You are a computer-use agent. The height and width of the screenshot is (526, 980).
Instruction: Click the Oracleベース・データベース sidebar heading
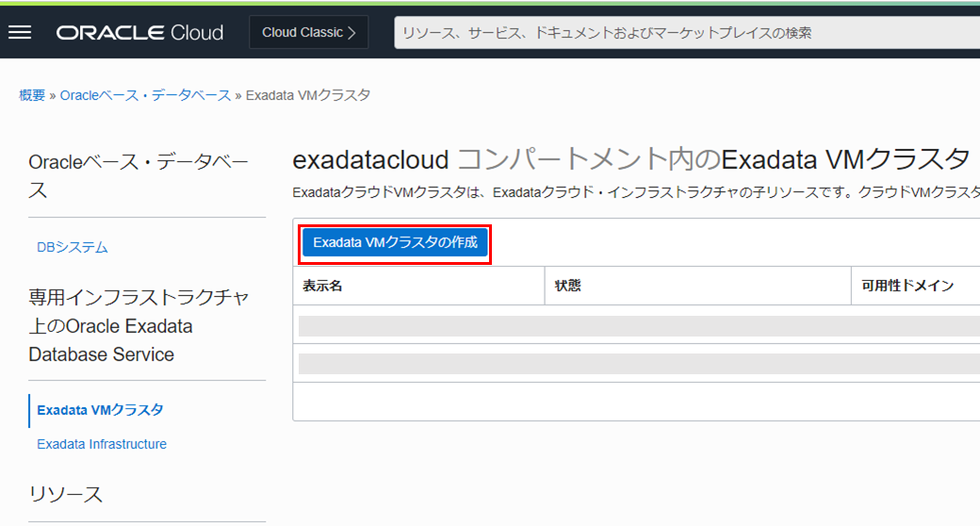point(139,176)
